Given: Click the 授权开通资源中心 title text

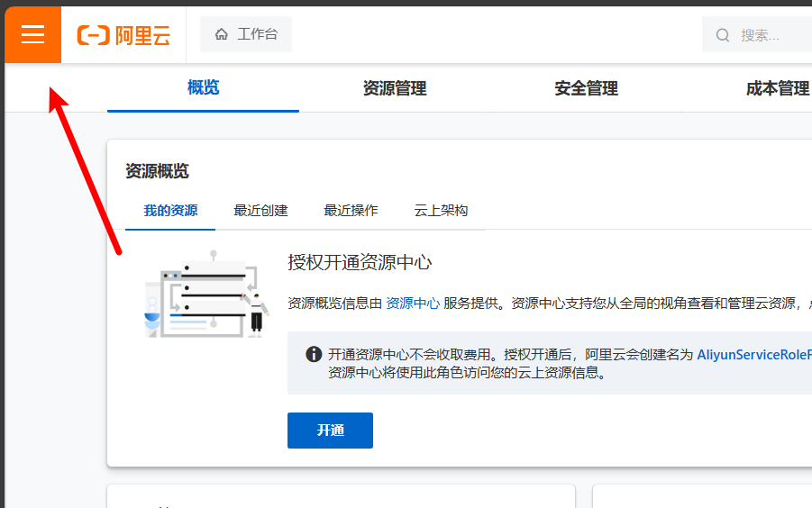Looking at the screenshot, I should 360,262.
